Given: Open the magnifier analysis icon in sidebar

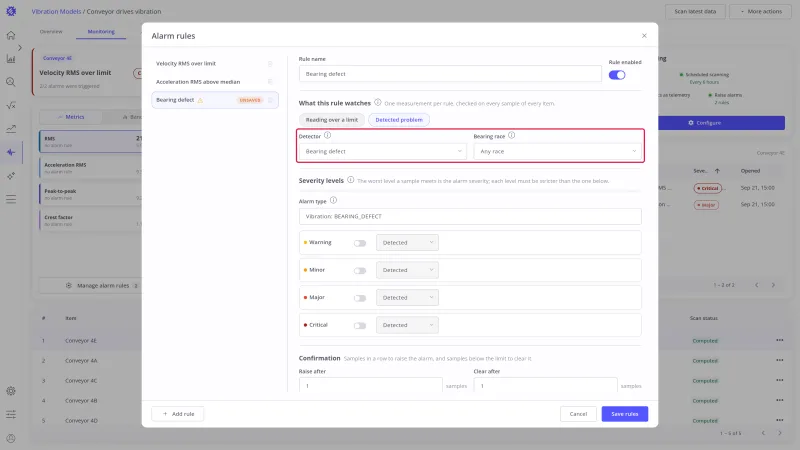Looking at the screenshot, I should pyautogui.click(x=11, y=82).
